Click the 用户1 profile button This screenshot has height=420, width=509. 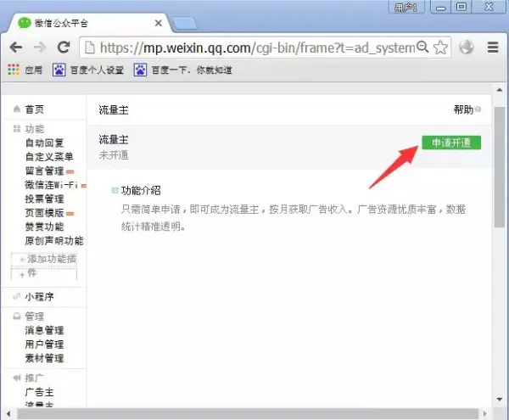tap(406, 7)
